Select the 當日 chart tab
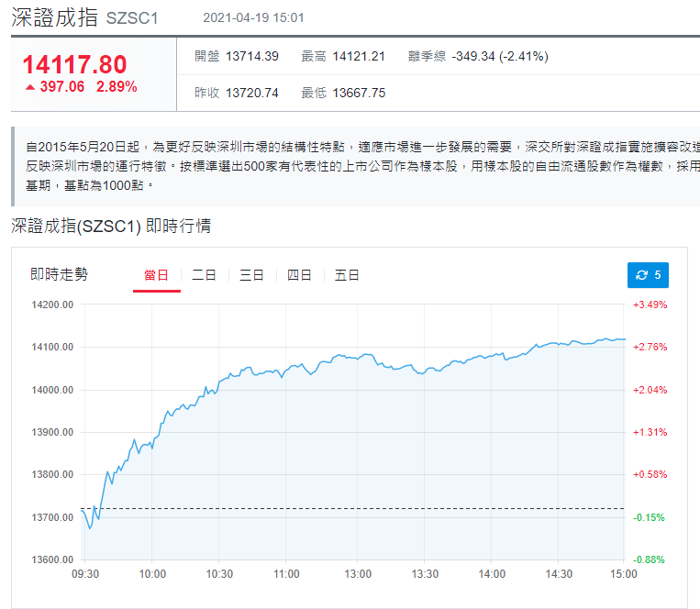The height and width of the screenshot is (609, 700). point(156,275)
